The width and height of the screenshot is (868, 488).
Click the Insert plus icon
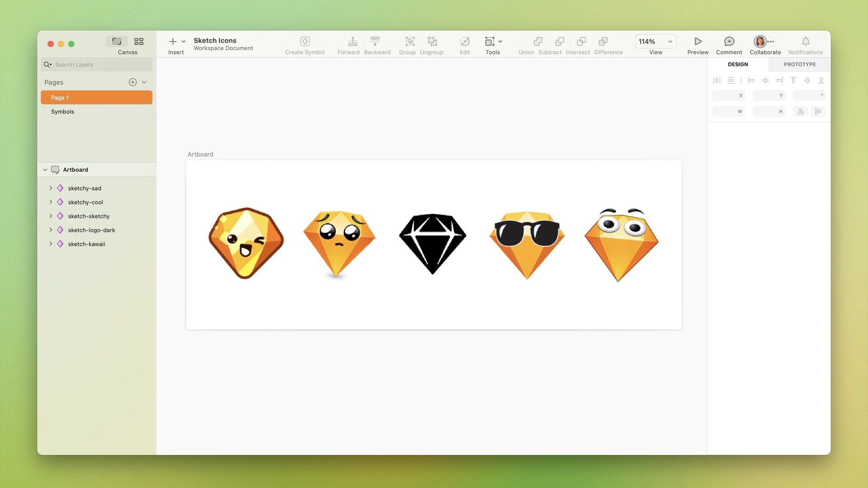(173, 42)
